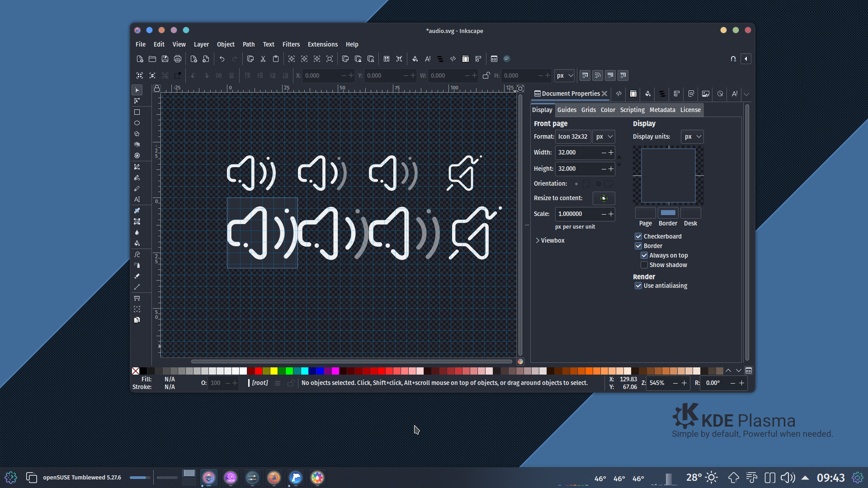This screenshot has height=488, width=868.
Task: Switch to the Metadata tab
Action: 662,110
